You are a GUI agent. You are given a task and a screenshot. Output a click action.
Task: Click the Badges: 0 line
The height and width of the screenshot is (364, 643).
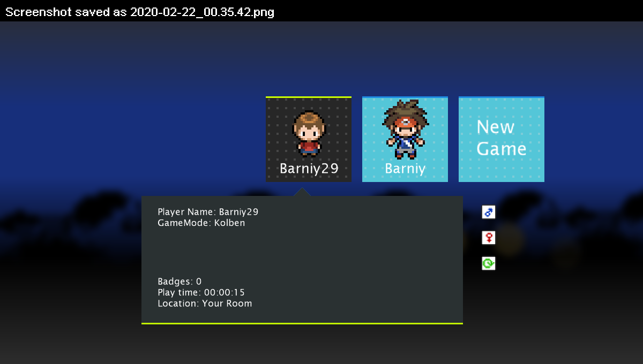pos(180,281)
